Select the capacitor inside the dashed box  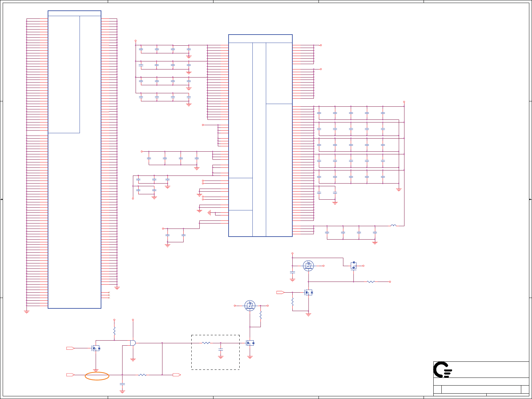point(221,350)
